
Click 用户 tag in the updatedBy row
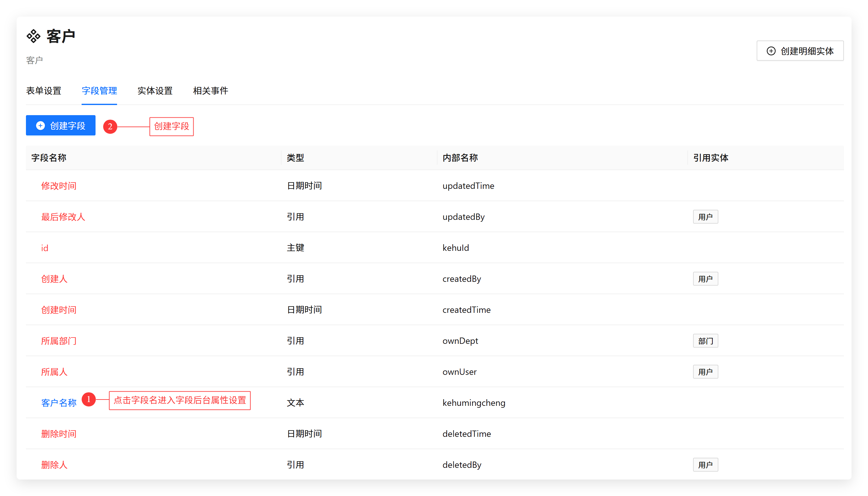(x=705, y=217)
